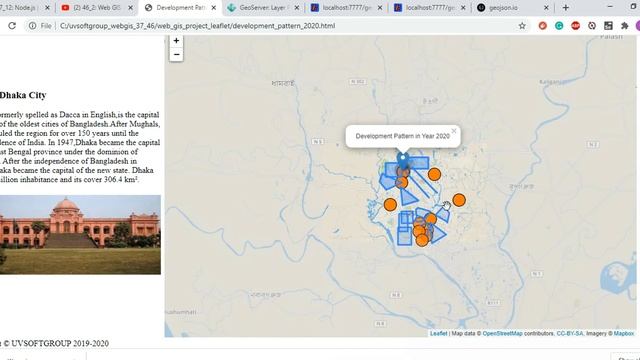
Task: Open the Extensions puzzle-piece menu
Action: coord(624,26)
